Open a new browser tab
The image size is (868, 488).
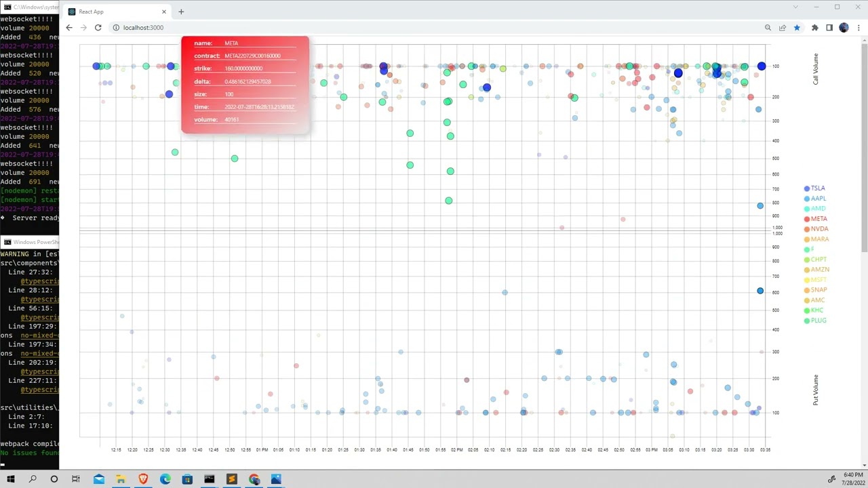point(181,12)
